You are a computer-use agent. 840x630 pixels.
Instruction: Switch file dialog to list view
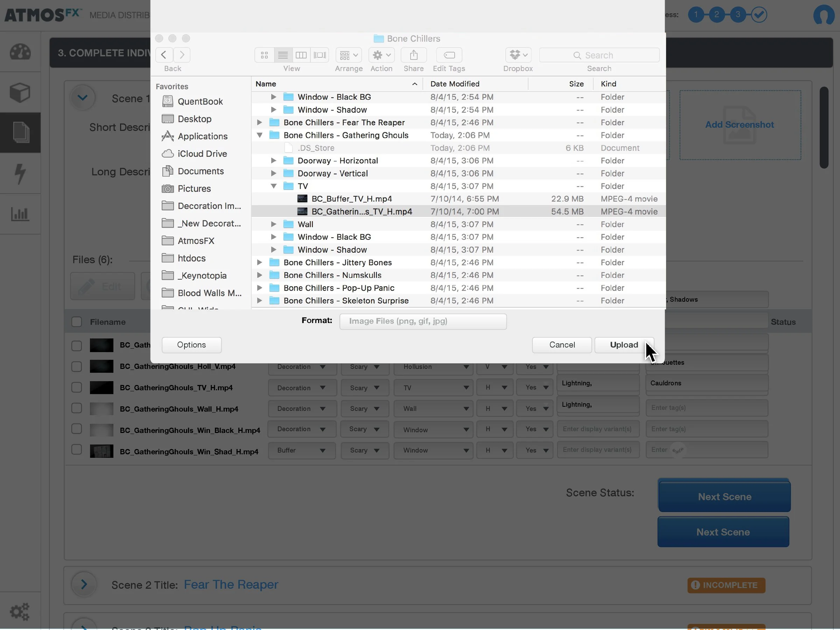coord(283,55)
